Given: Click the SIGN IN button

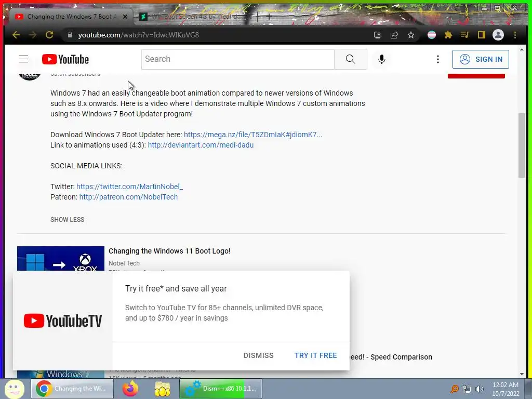Looking at the screenshot, I should [481, 59].
